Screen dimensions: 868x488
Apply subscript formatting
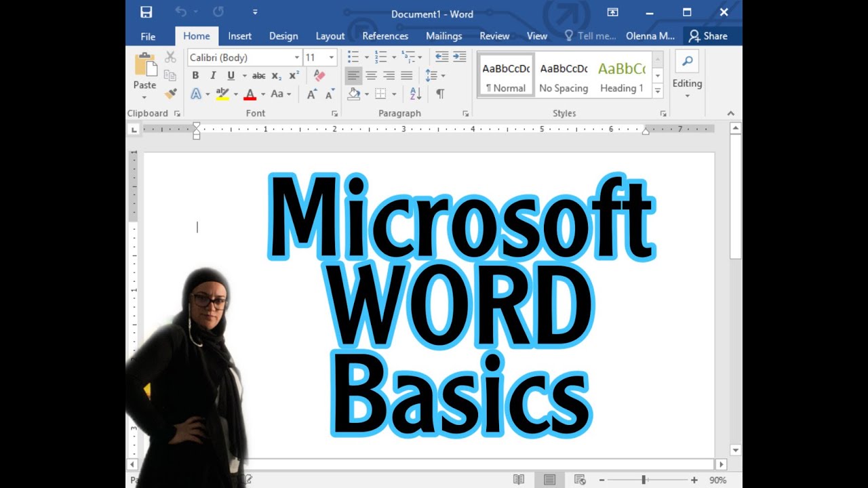click(277, 76)
